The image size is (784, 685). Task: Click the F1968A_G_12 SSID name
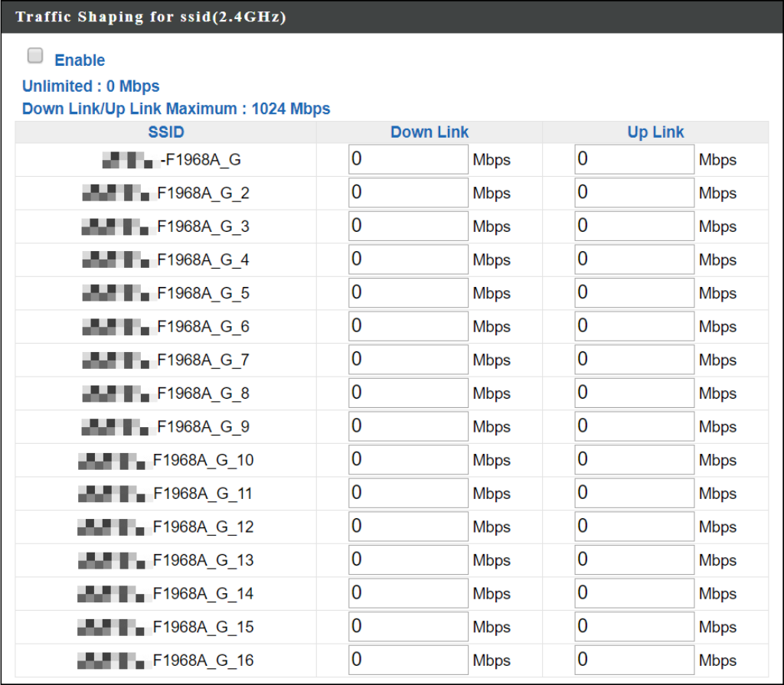pyautogui.click(x=165, y=527)
